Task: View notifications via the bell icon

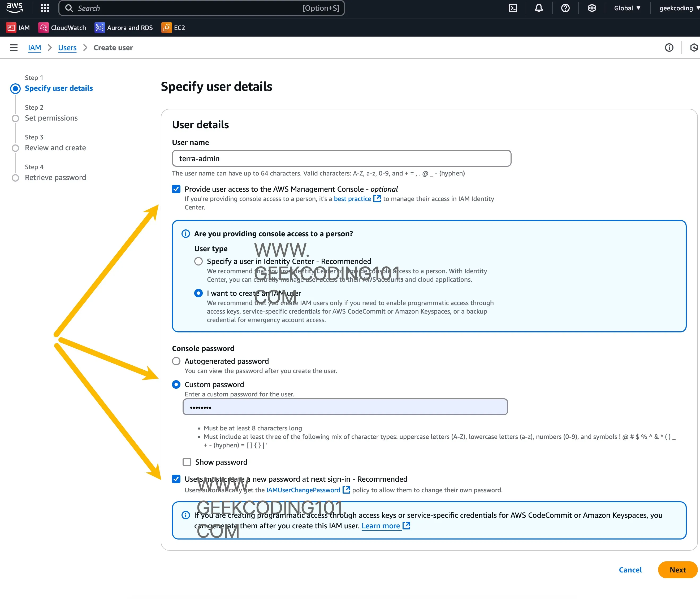Action: 538,8
